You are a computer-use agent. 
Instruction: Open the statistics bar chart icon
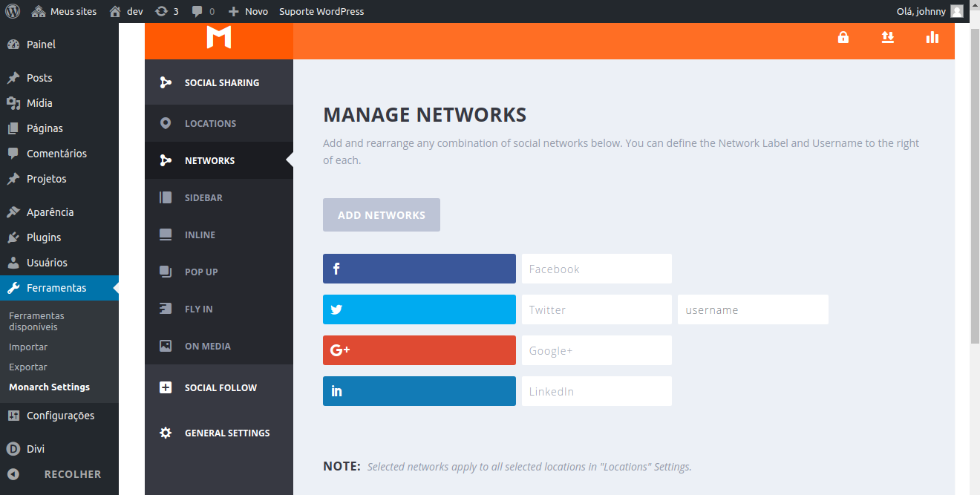coord(932,37)
